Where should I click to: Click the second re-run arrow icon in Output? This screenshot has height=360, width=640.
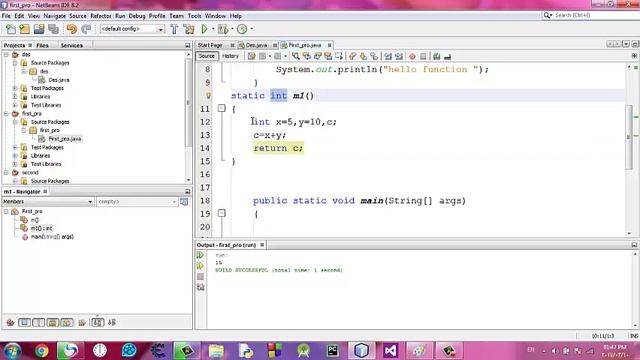point(200,266)
